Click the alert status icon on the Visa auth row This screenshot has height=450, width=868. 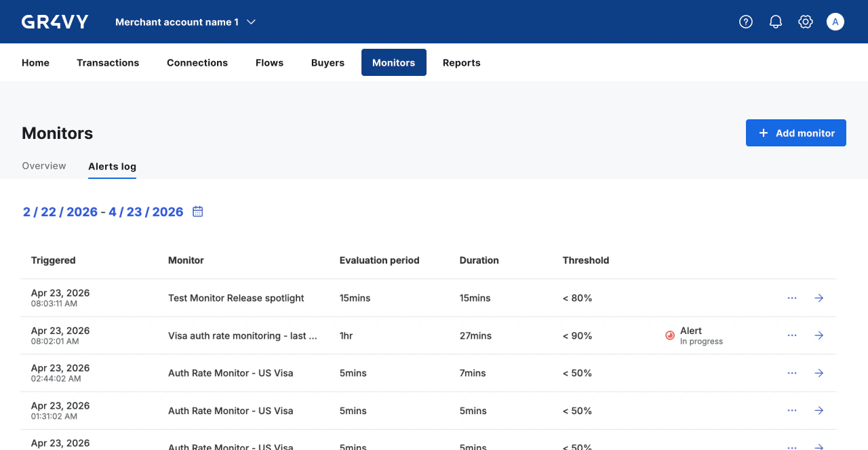pyautogui.click(x=670, y=335)
